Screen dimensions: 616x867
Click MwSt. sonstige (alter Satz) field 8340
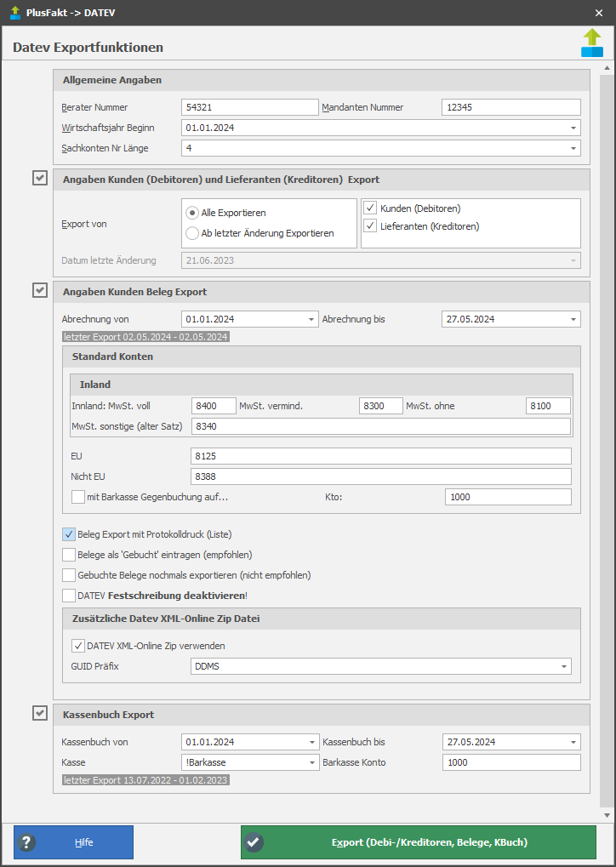coord(381,426)
